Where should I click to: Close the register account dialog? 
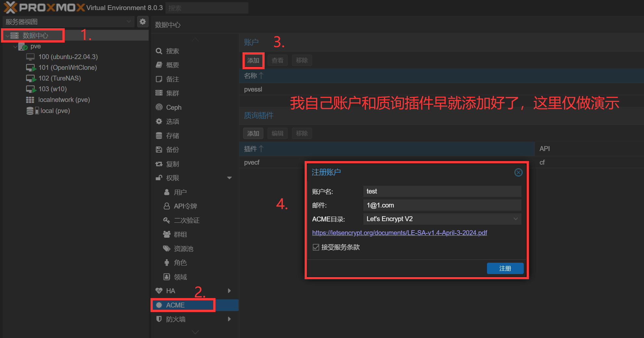tap(518, 172)
